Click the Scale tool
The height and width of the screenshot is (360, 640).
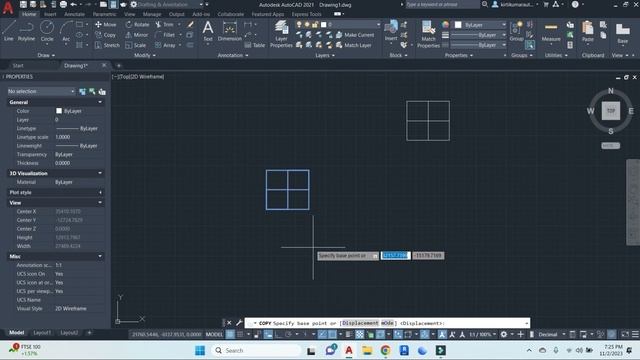(136, 45)
